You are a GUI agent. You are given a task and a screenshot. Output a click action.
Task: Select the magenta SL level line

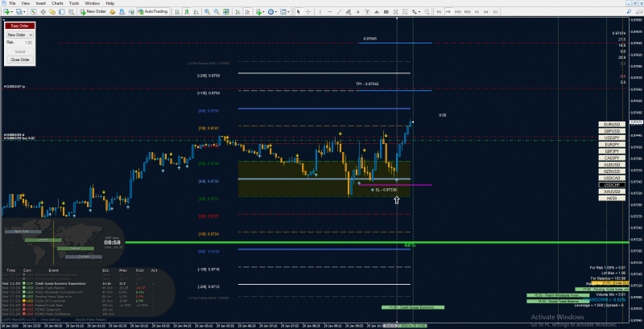click(x=395, y=184)
